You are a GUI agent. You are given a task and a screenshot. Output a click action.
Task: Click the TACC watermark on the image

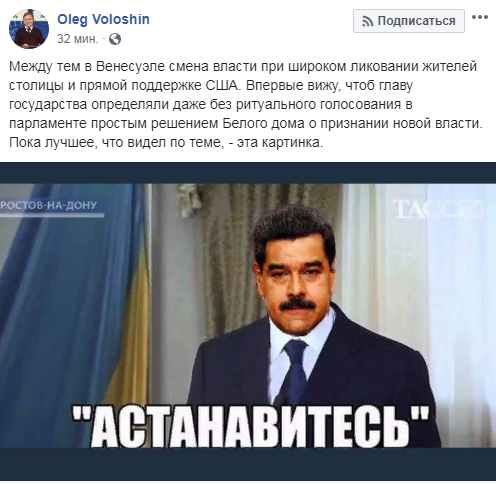(437, 209)
